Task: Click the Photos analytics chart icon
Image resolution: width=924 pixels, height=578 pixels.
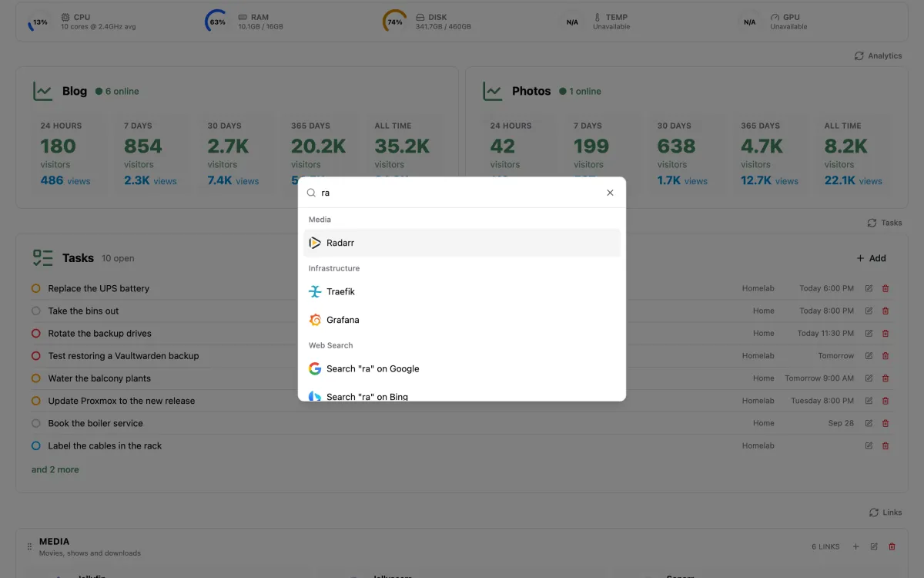Action: [492, 91]
